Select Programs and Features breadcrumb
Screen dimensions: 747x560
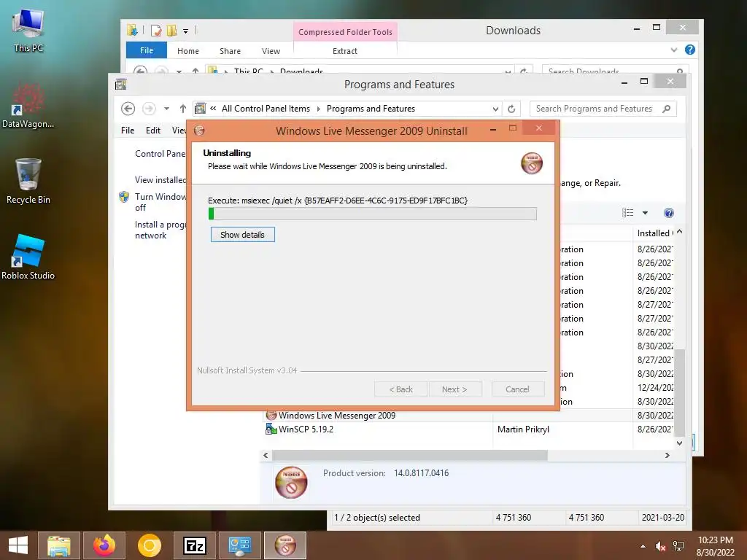coord(371,109)
